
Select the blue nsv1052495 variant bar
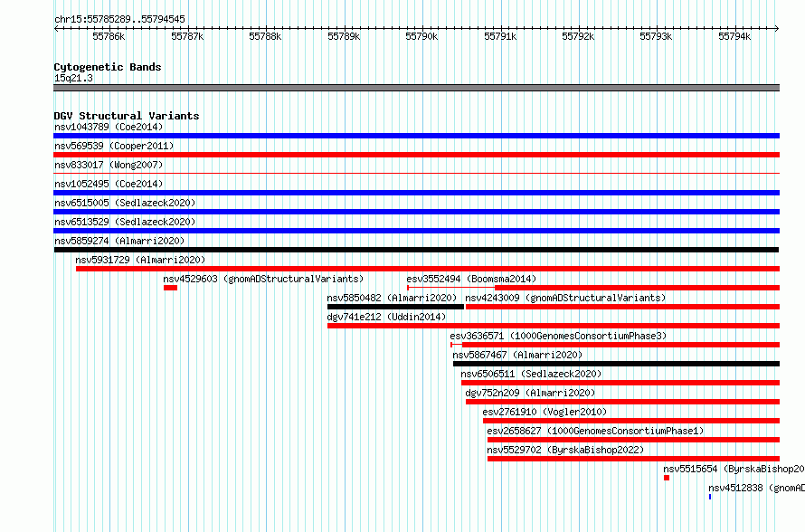click(x=416, y=193)
